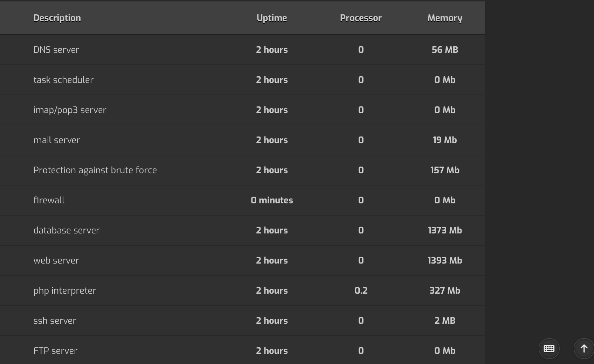Viewport: 594px width, 364px height.
Task: Click the keyboard shortcuts icon button
Action: click(x=549, y=349)
